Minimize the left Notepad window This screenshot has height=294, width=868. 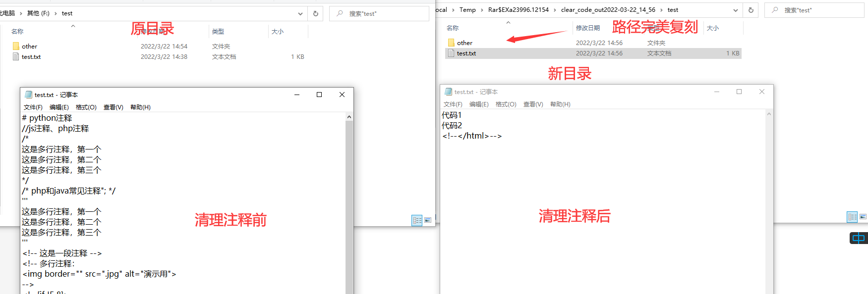click(x=297, y=95)
